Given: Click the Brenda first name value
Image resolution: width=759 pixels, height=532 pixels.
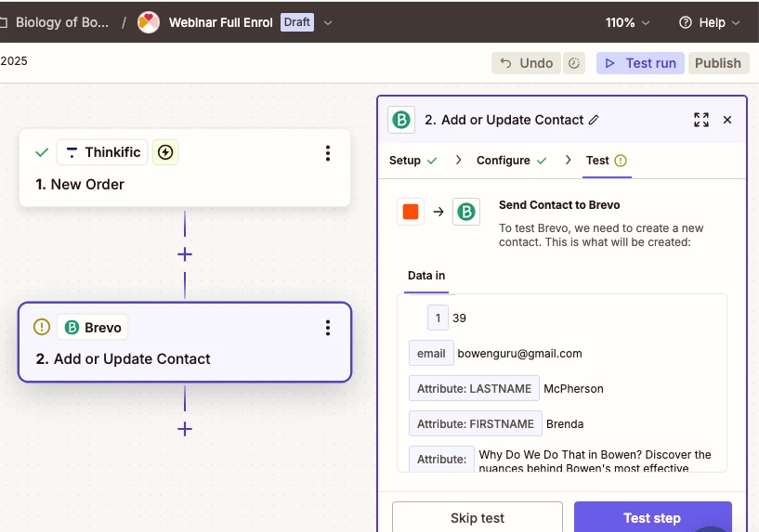Looking at the screenshot, I should coord(565,424).
